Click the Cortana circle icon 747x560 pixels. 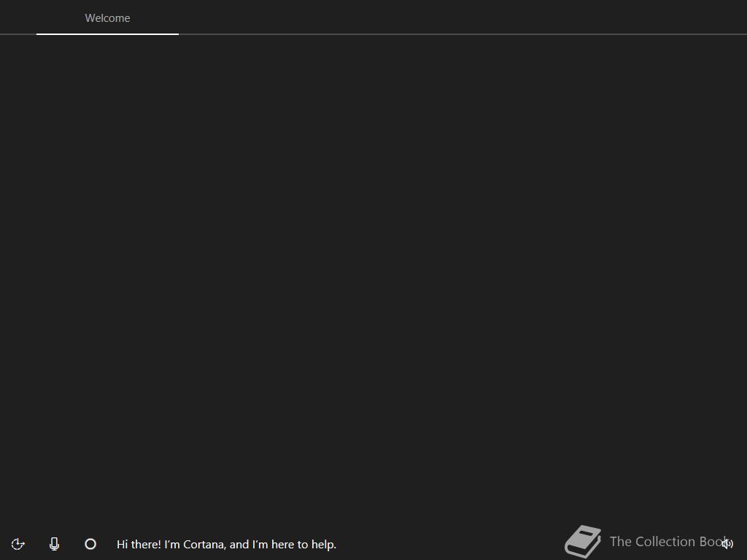tap(90, 544)
